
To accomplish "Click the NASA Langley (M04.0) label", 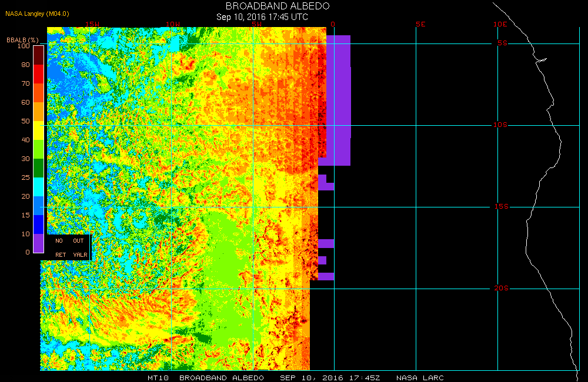I will [x=37, y=14].
